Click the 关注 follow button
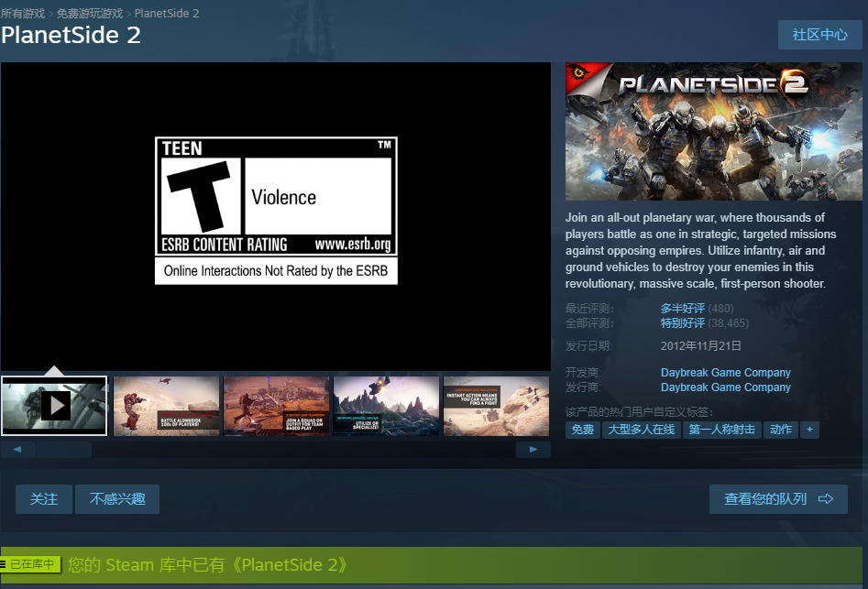The height and width of the screenshot is (589, 868). click(44, 499)
